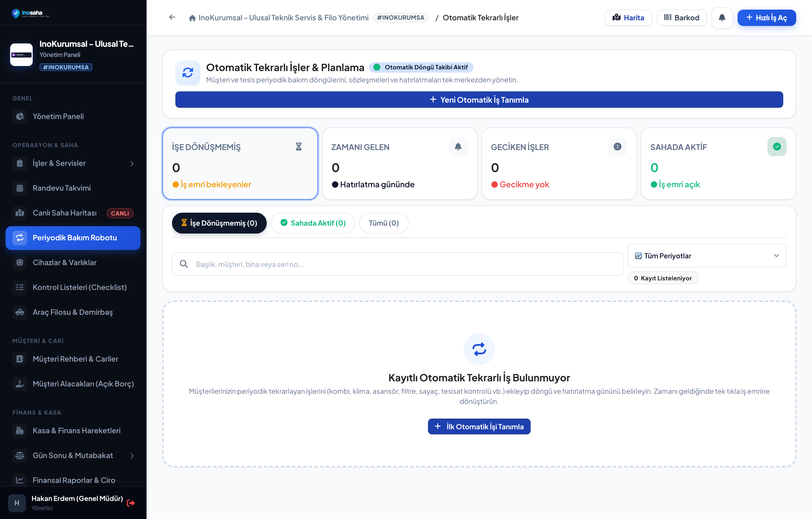This screenshot has width=812, height=519.
Task: Click the bell icon on Zamanı Gelen card
Action: [x=458, y=146]
